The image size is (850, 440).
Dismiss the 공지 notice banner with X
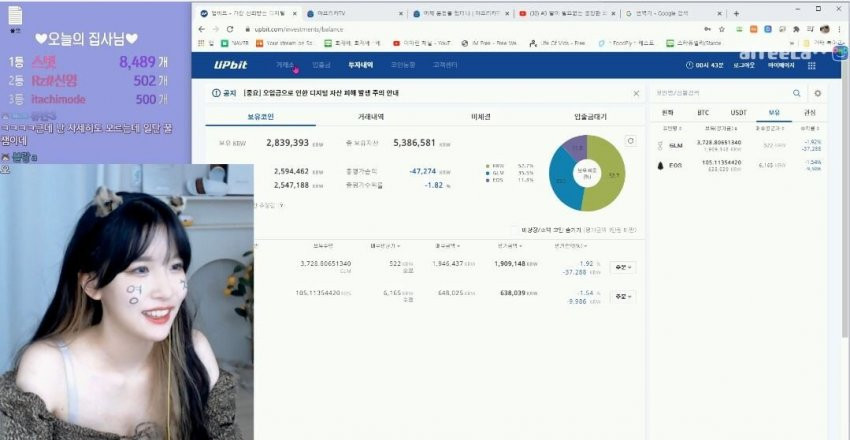[636, 93]
